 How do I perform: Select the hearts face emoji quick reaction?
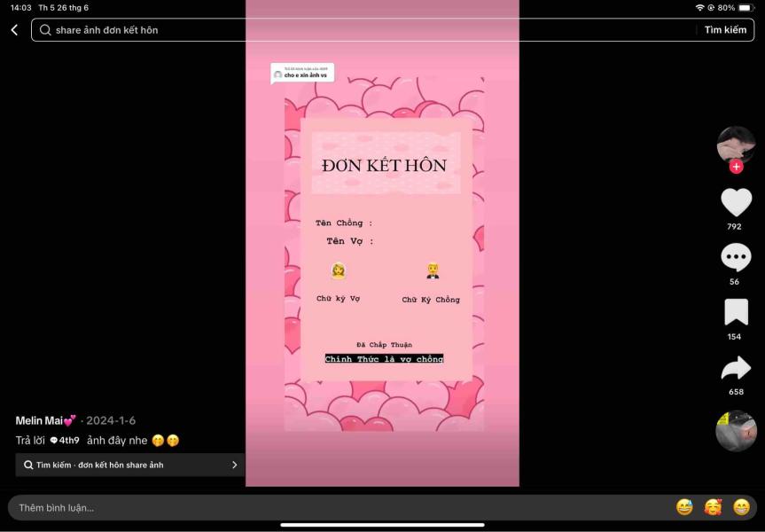click(712, 507)
